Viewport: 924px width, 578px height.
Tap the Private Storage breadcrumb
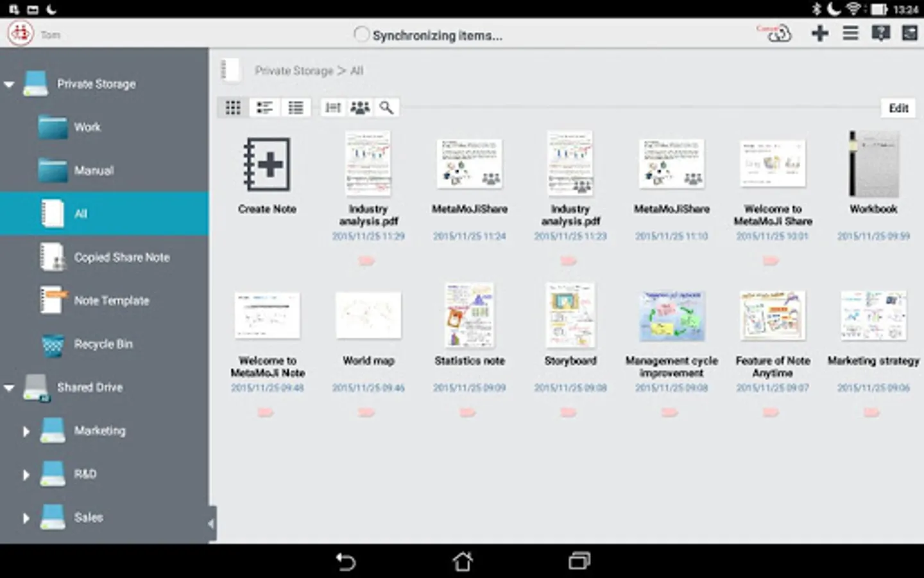coord(294,71)
